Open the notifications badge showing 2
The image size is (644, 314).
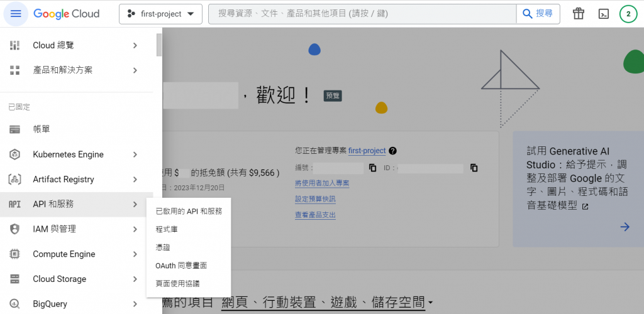(x=628, y=14)
